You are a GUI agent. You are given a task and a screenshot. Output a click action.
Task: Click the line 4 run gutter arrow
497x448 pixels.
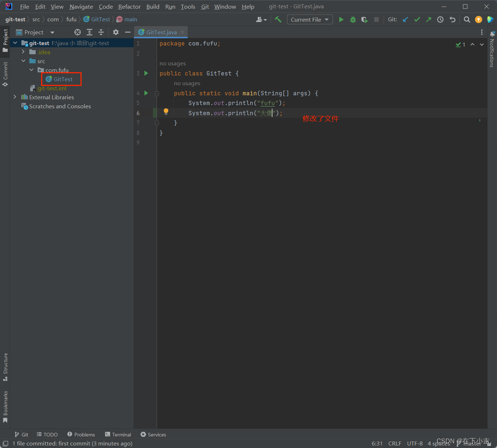(x=146, y=93)
